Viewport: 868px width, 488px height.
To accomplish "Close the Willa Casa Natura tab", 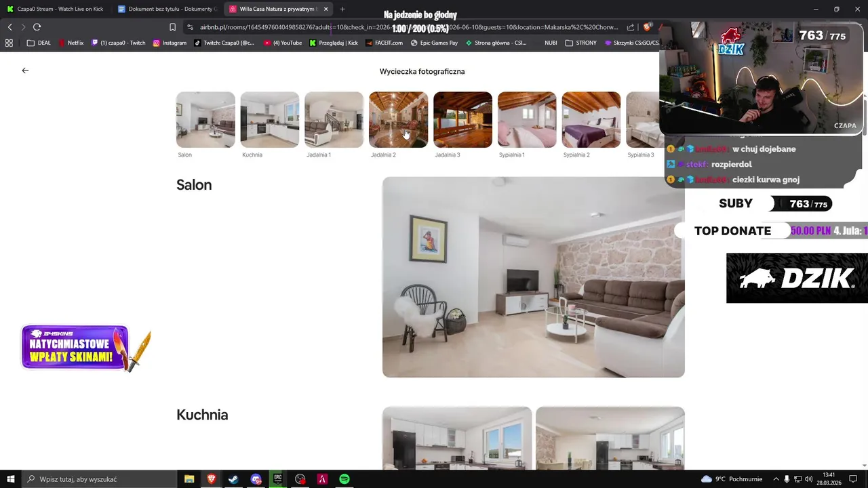I will 325,9.
